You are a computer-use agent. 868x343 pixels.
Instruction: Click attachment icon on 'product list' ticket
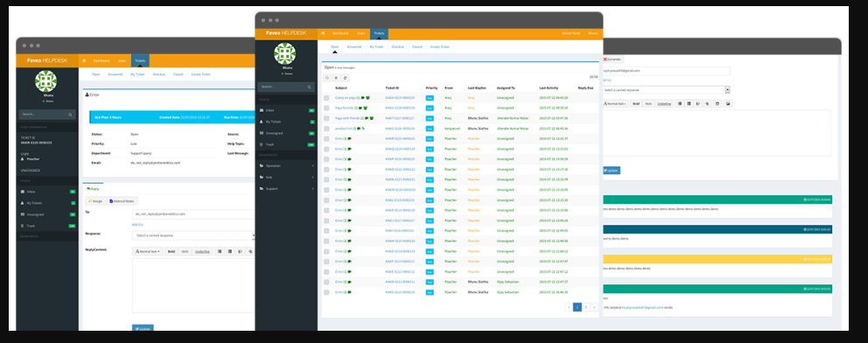(x=363, y=129)
